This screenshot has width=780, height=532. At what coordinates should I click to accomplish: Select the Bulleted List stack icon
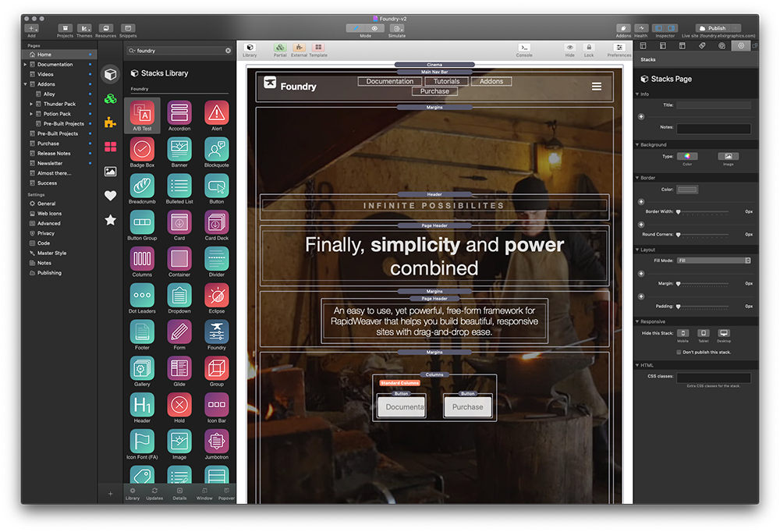179,186
